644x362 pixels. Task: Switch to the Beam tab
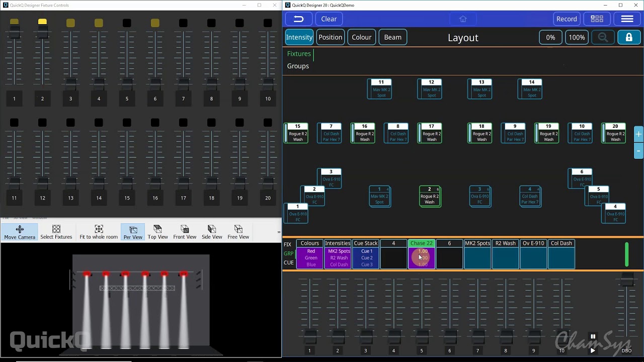pos(392,37)
